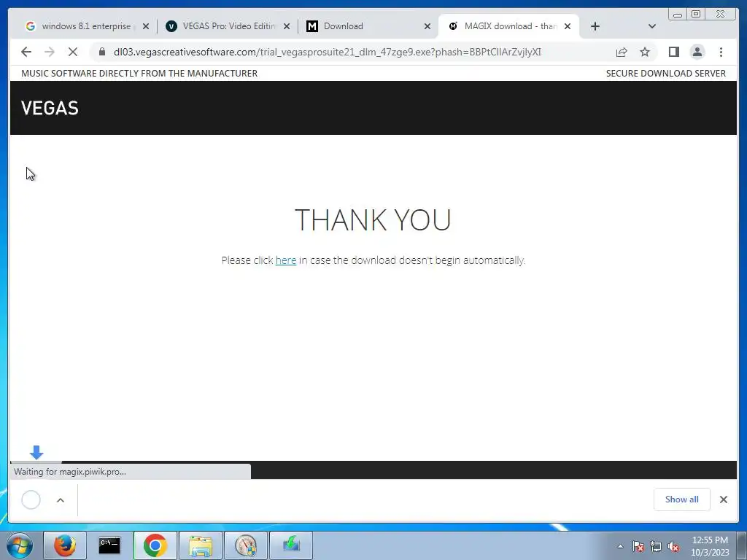Click the network tray icon
This screenshot has height=560, width=747.
point(656,546)
